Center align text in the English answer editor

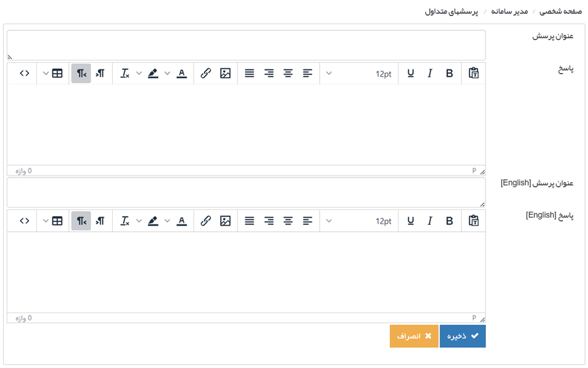pyautogui.click(x=288, y=221)
